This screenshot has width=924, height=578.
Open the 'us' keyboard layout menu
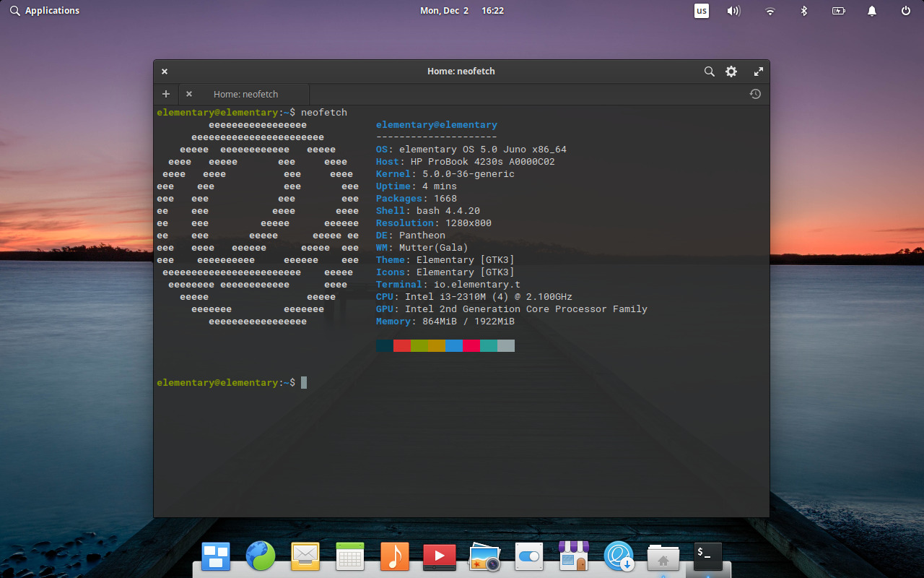click(x=701, y=11)
